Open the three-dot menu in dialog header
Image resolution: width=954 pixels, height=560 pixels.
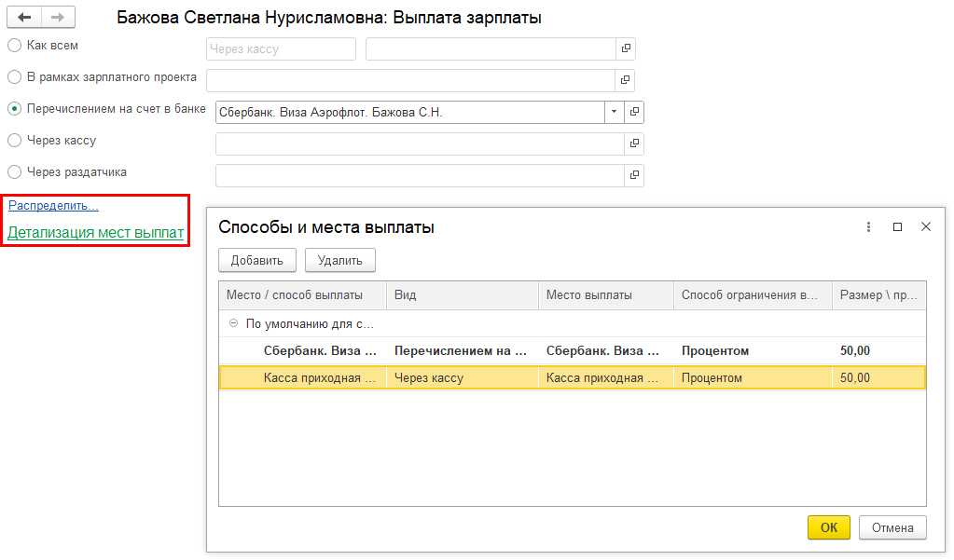pos(869,227)
